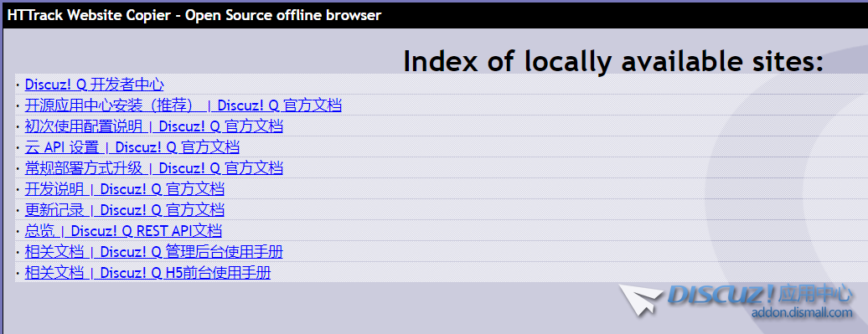This screenshot has width=868, height=334.
Task: Open 开源应用中心安装（推荐）documentation link
Action: coord(183,105)
